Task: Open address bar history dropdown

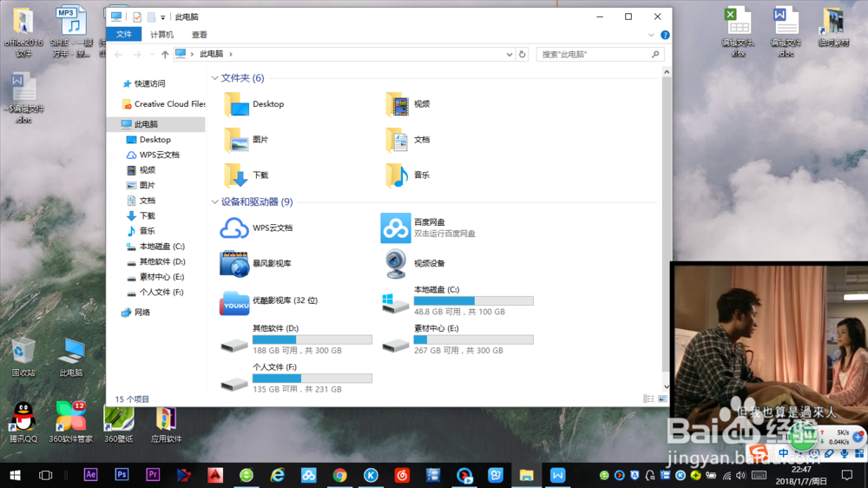Action: click(x=510, y=55)
